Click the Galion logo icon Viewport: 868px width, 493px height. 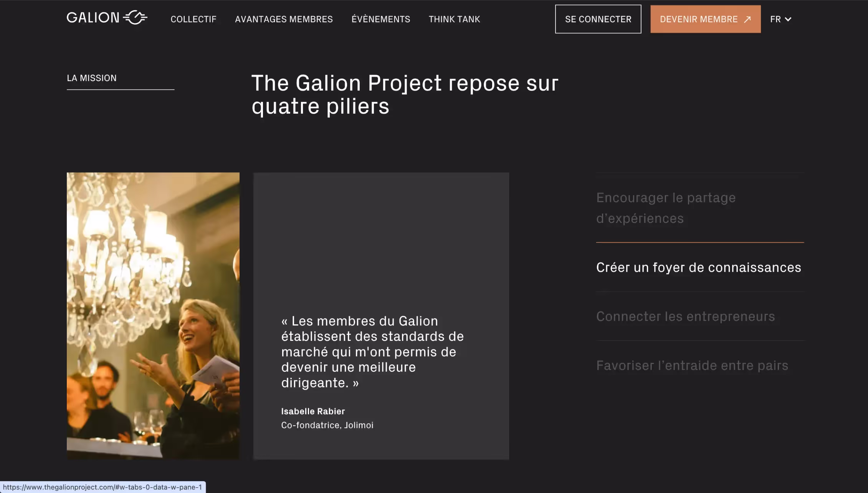(x=135, y=18)
